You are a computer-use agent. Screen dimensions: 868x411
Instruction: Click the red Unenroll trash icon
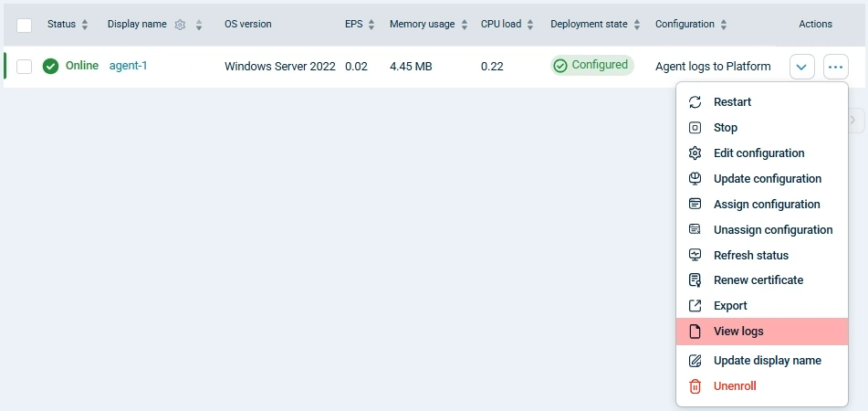[x=695, y=386]
